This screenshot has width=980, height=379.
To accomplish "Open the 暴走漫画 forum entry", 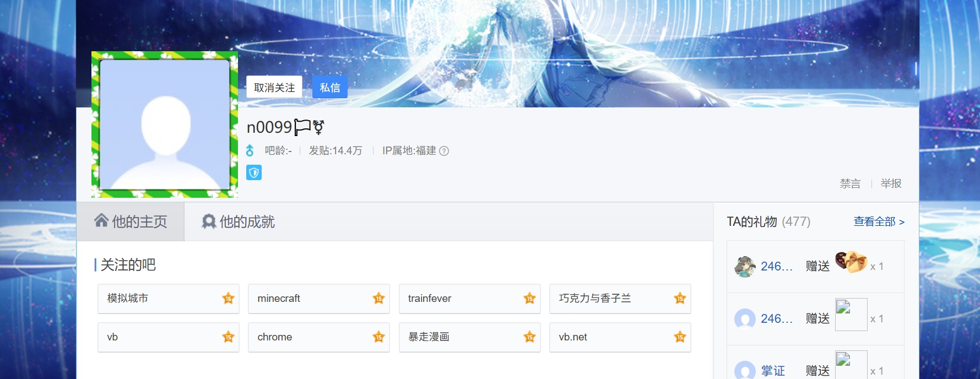I will pyautogui.click(x=470, y=337).
